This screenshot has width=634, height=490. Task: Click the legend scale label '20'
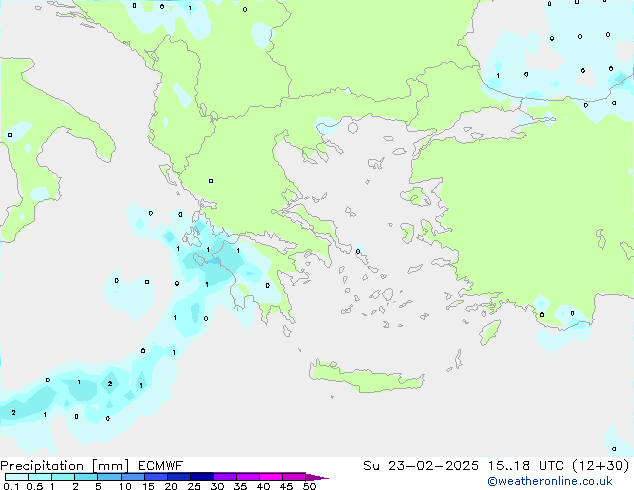tap(171, 486)
